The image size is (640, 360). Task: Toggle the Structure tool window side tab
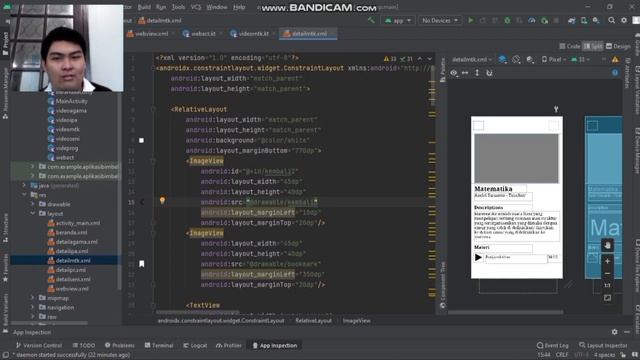tap(5, 229)
